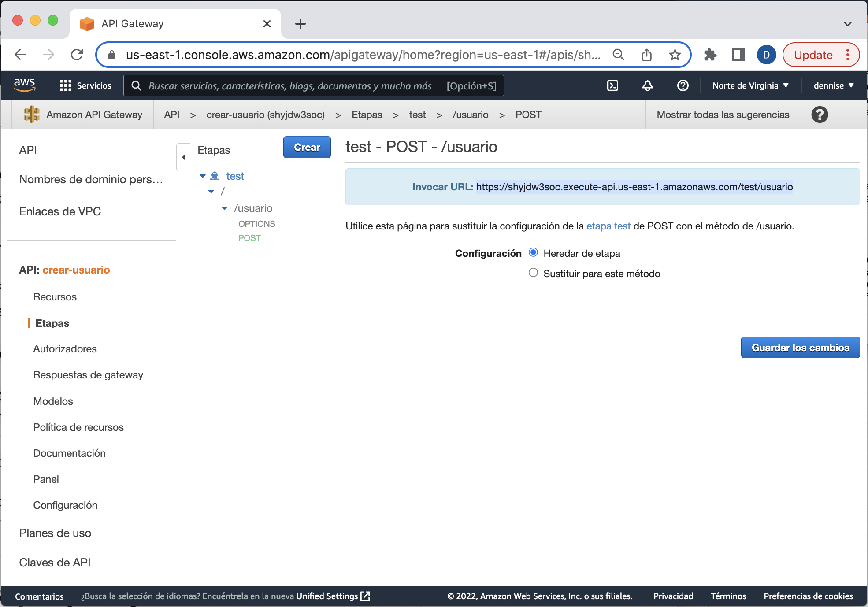
Task: Click the breadcrumb help circle icon
Action: pos(820,115)
